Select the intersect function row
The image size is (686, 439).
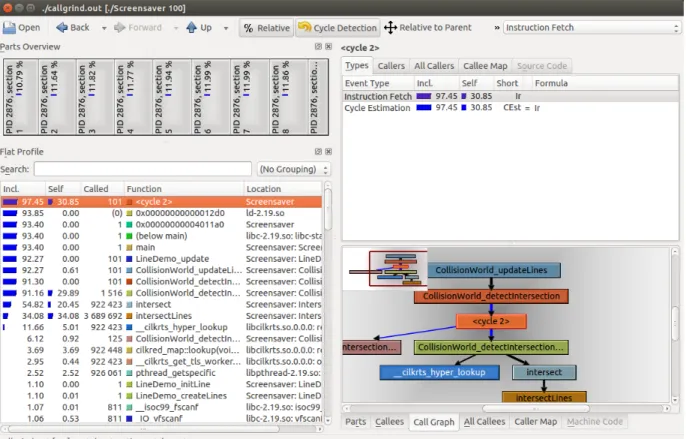(x=161, y=304)
